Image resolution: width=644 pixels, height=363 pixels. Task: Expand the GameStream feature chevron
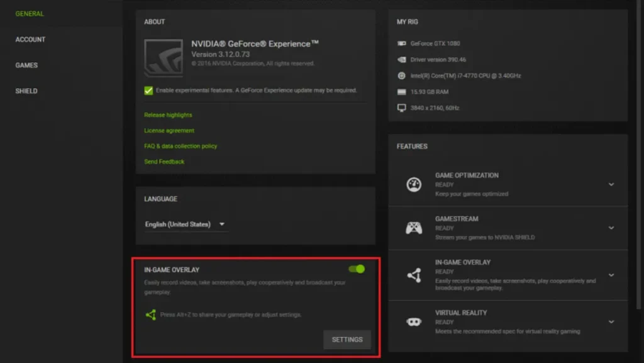coord(611,228)
